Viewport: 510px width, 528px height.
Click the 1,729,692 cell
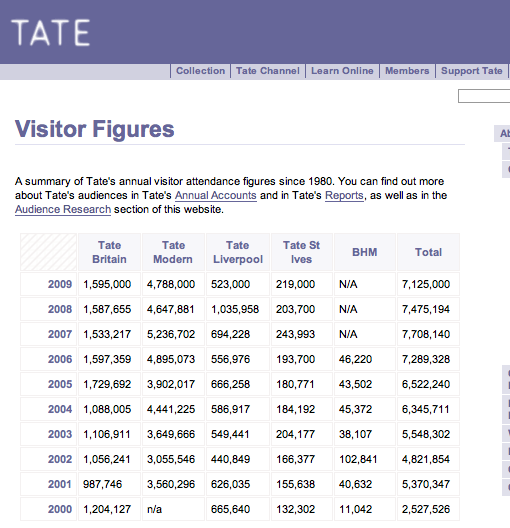coord(109,384)
